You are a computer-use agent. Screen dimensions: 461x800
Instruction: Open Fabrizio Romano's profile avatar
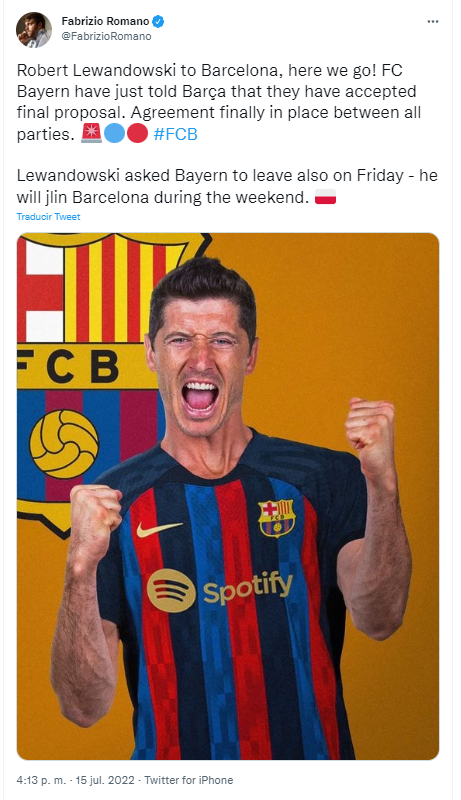[x=34, y=30]
